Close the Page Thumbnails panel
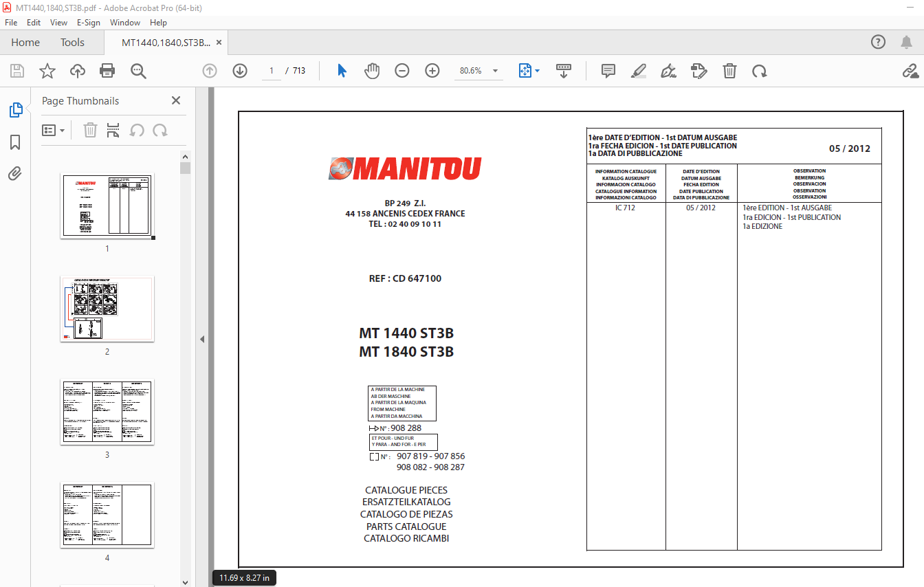This screenshot has width=924, height=587. (x=176, y=100)
